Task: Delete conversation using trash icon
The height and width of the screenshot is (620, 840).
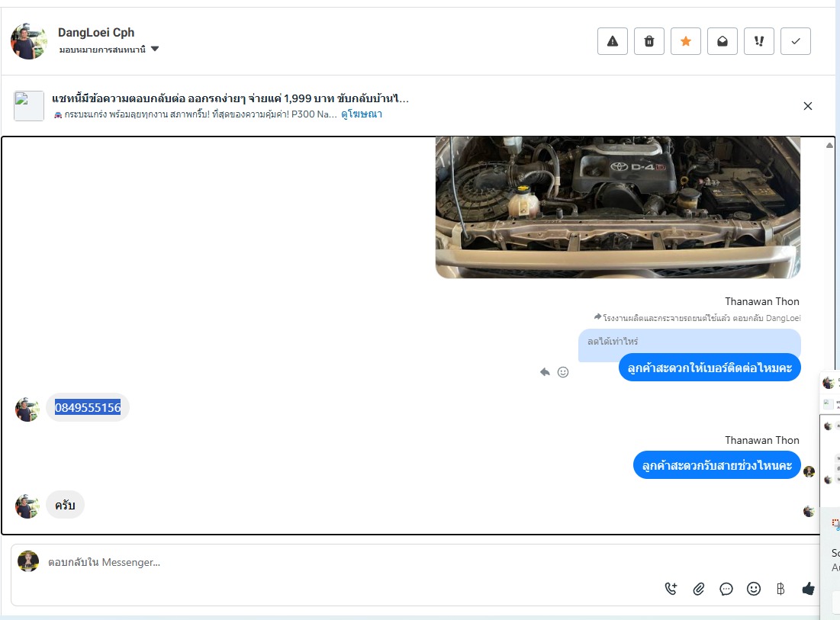Action: 649,41
